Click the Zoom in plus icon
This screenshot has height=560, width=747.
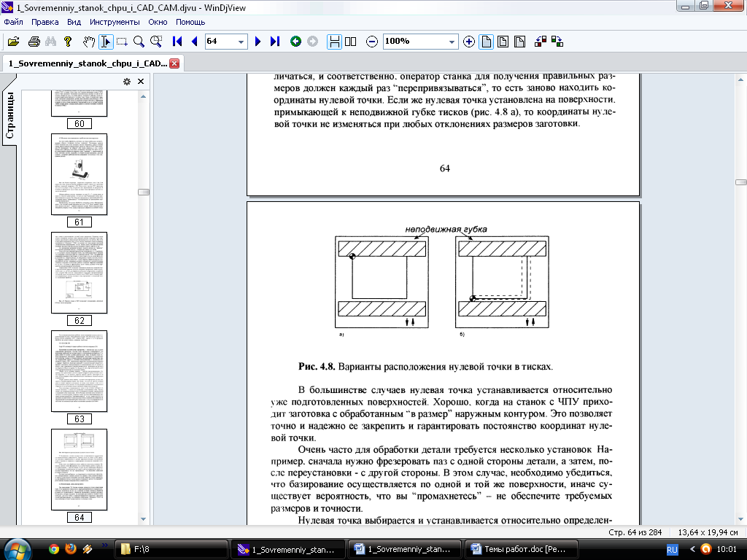[x=469, y=42]
